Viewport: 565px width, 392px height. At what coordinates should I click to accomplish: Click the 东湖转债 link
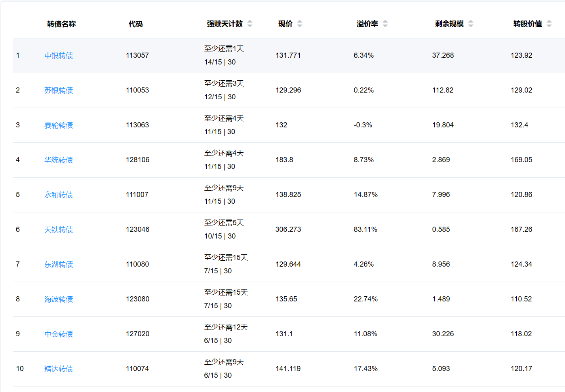tap(59, 265)
